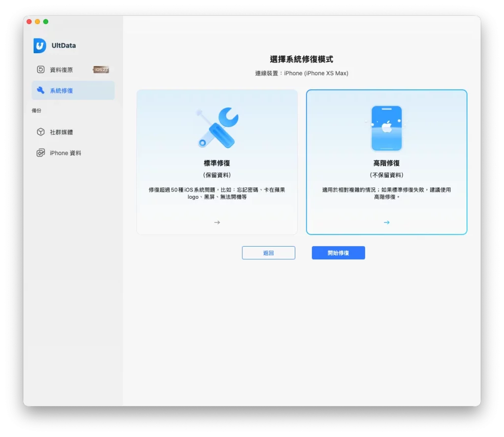This screenshot has width=504, height=437.
Task: Click the wrench and screwdriver illustration
Action: point(217,127)
